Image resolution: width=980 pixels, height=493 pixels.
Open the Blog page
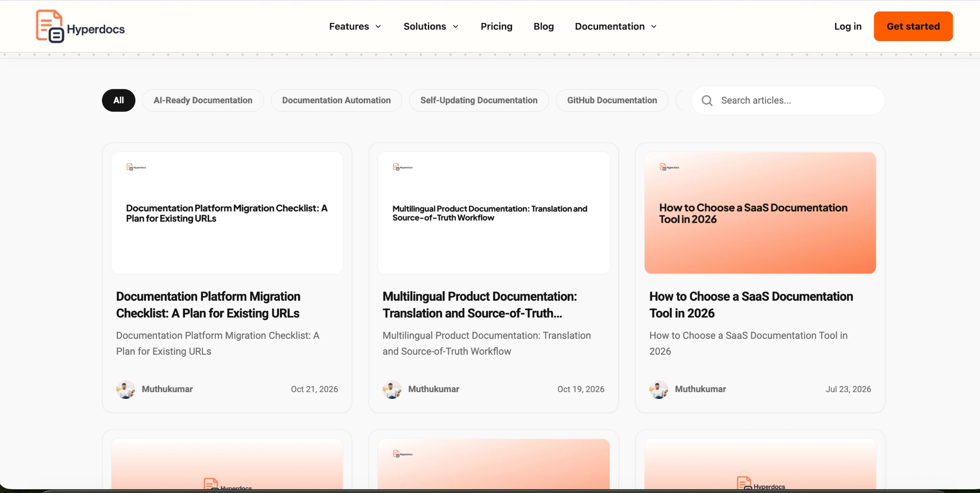(x=544, y=26)
